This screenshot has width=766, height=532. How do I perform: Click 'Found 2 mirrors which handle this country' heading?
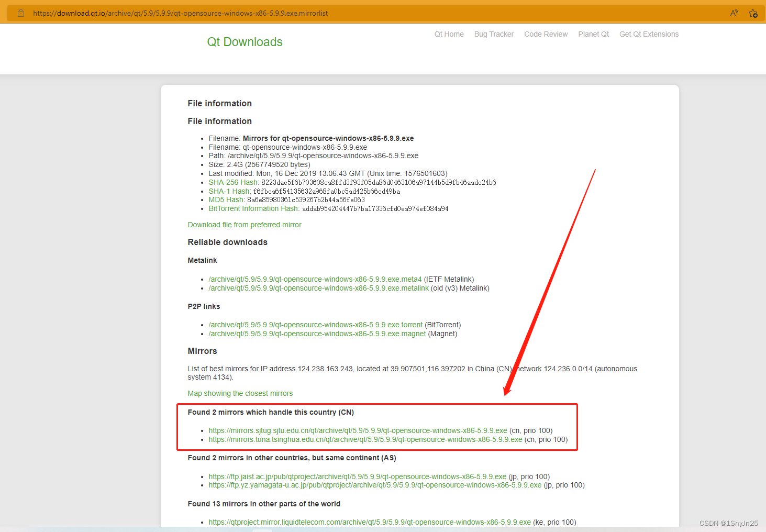coord(271,412)
